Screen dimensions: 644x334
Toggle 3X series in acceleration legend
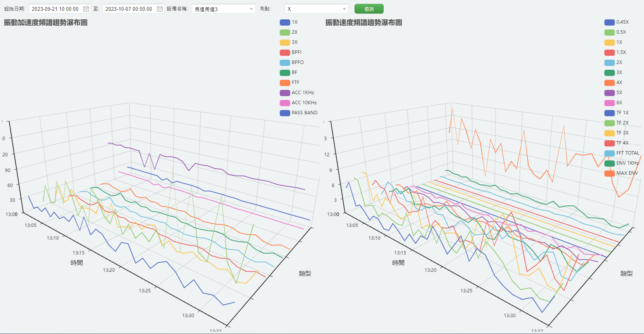289,42
